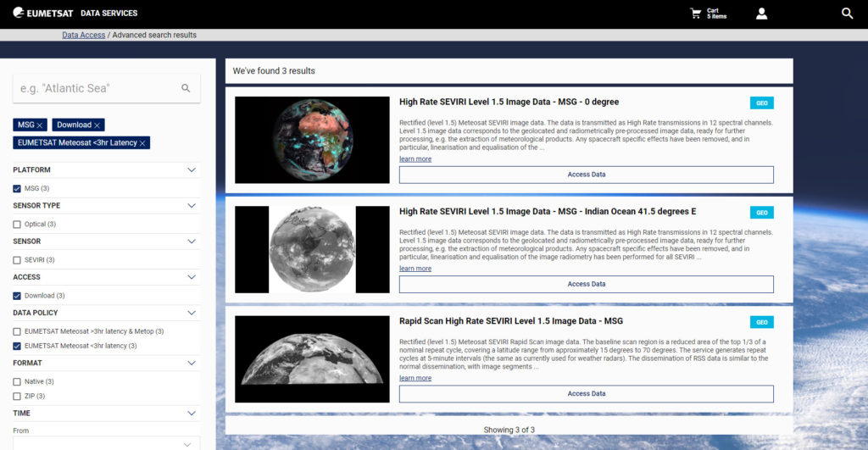Image resolution: width=868 pixels, height=450 pixels.
Task: Enable the SEVIRI sensor checkbox
Action: click(x=17, y=260)
